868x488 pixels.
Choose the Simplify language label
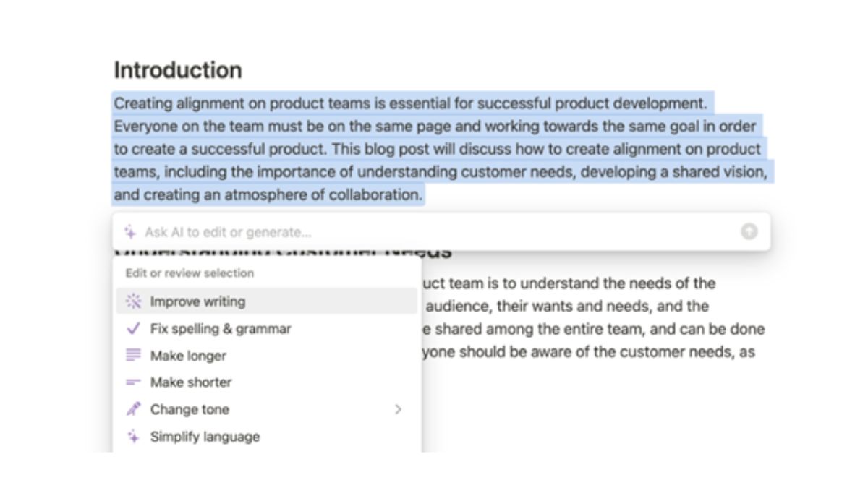click(x=205, y=437)
